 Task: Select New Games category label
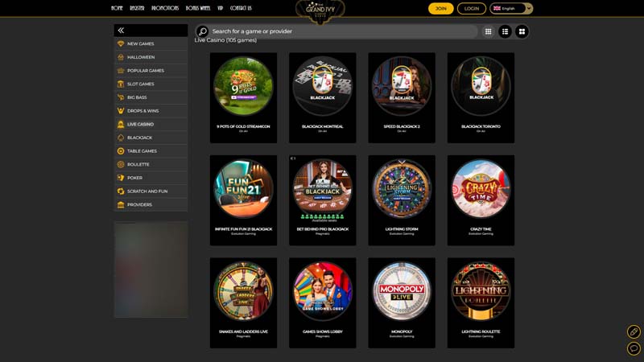(140, 43)
